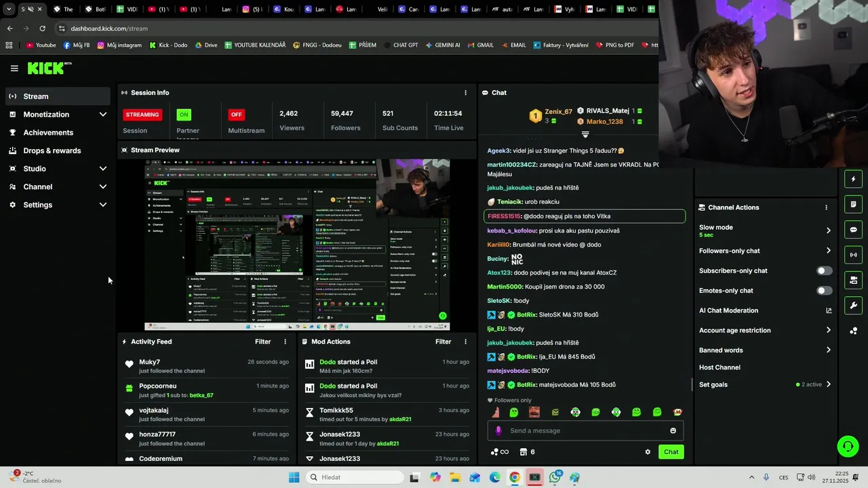
Task: Click Host Channel action
Action: click(719, 367)
